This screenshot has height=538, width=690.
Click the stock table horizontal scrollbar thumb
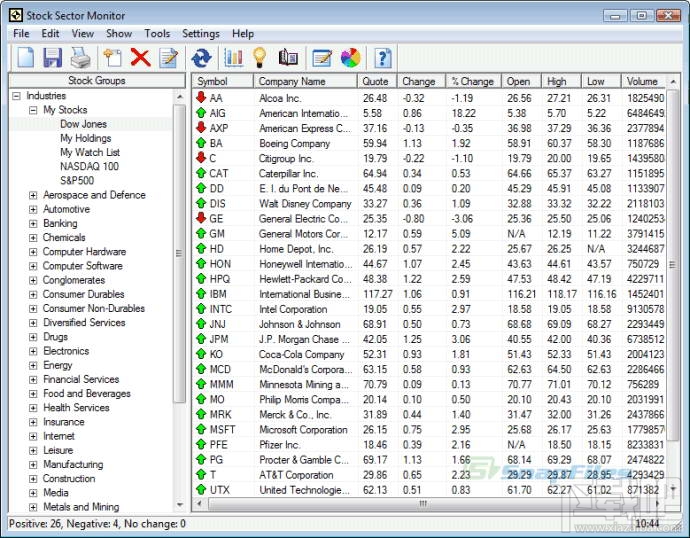pos(422,503)
